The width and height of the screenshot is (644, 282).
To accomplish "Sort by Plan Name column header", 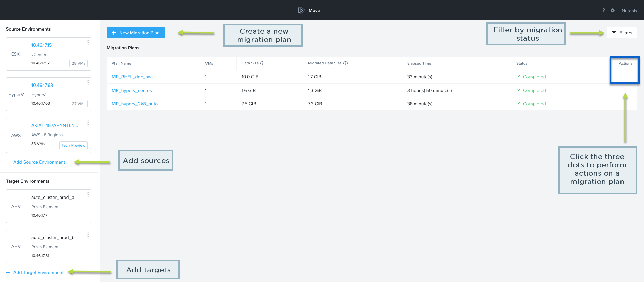I will [122, 63].
